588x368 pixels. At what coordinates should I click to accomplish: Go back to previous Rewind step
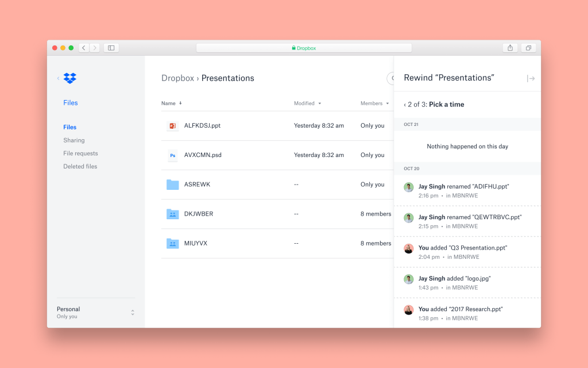pos(405,105)
